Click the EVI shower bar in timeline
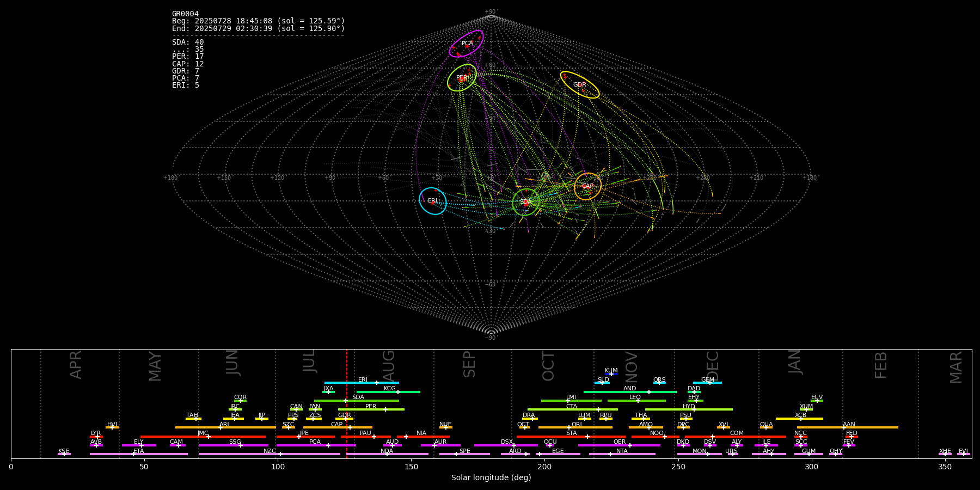 coord(964,454)
